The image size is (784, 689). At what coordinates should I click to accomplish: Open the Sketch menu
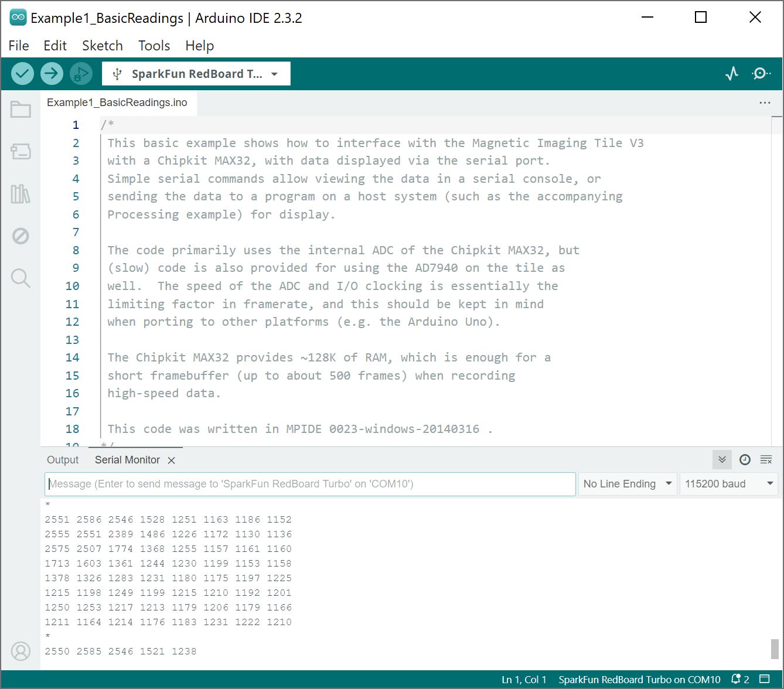click(x=102, y=46)
